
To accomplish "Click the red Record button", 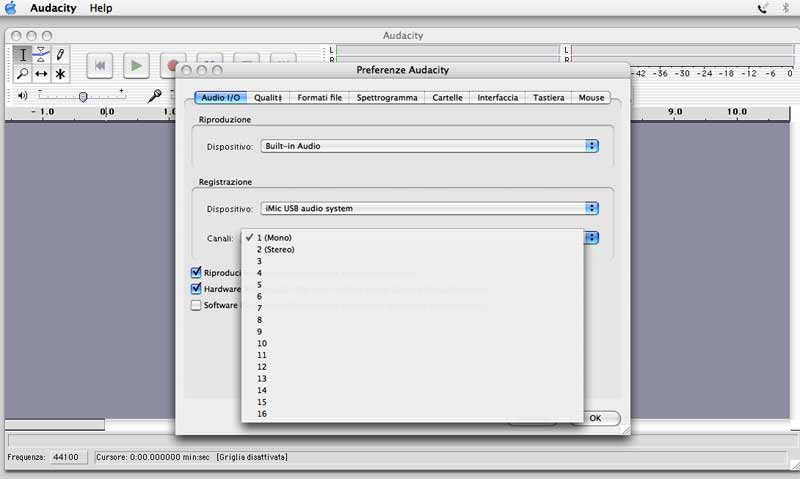I will [172, 65].
